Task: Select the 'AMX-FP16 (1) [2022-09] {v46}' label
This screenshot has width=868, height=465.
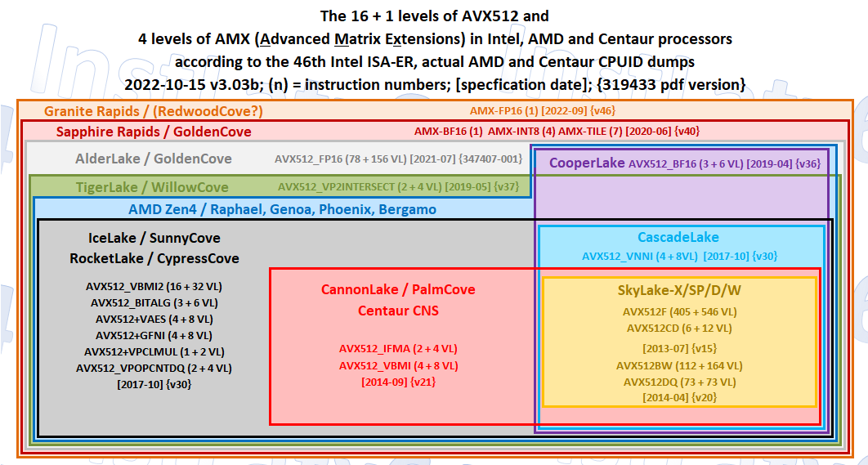Action: [x=543, y=110]
